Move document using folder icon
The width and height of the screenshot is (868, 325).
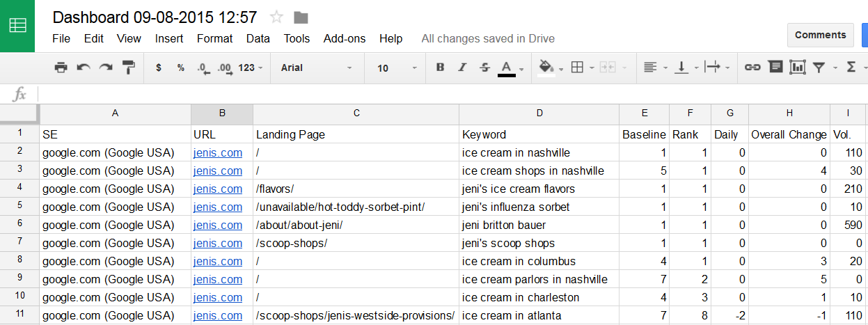[x=301, y=17]
